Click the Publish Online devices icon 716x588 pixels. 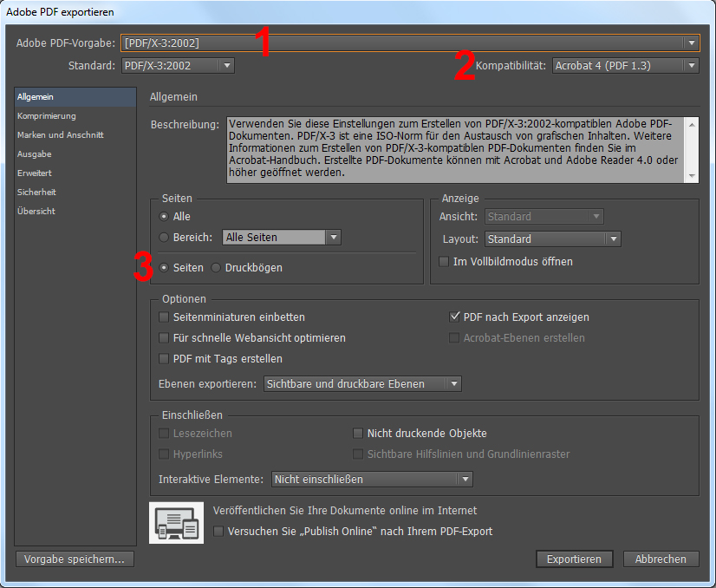coord(176,523)
